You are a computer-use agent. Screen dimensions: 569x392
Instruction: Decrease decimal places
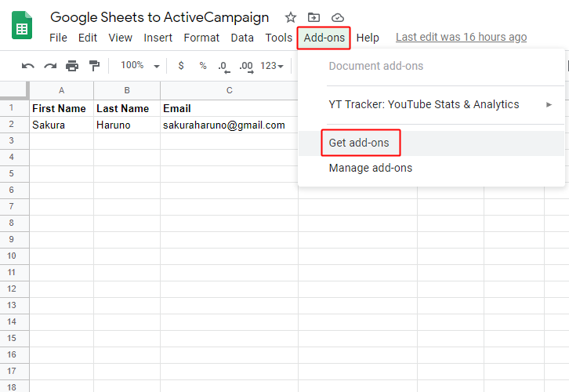(224, 67)
